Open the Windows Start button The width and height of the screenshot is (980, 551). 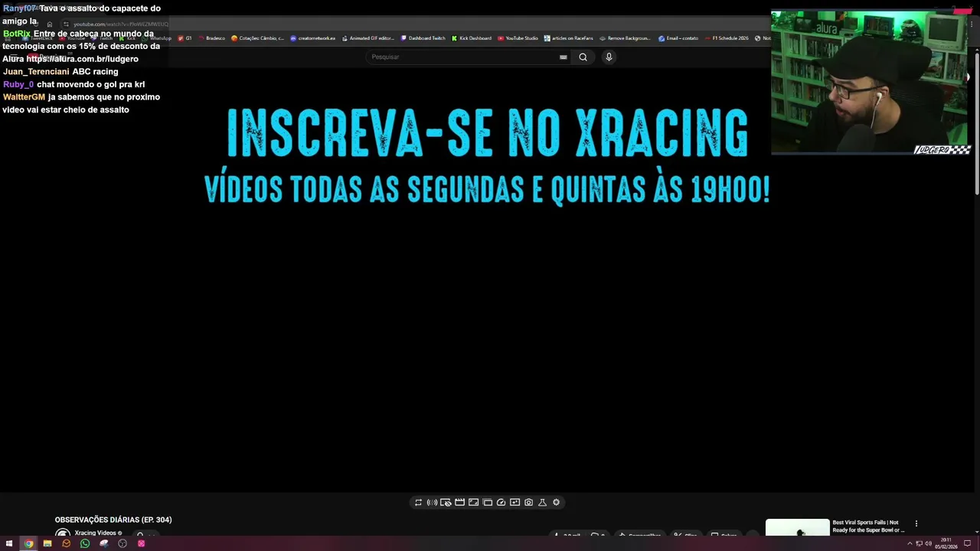(x=9, y=543)
